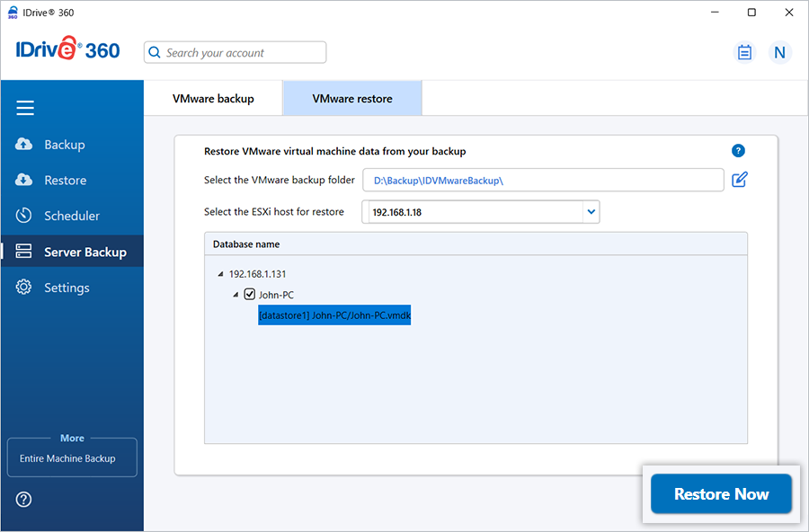Click the Backup cloud icon
Viewport: 809px width, 532px height.
click(24, 145)
